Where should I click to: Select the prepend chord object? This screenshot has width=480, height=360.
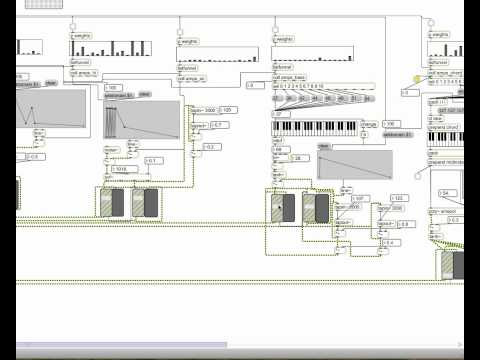(x=443, y=127)
